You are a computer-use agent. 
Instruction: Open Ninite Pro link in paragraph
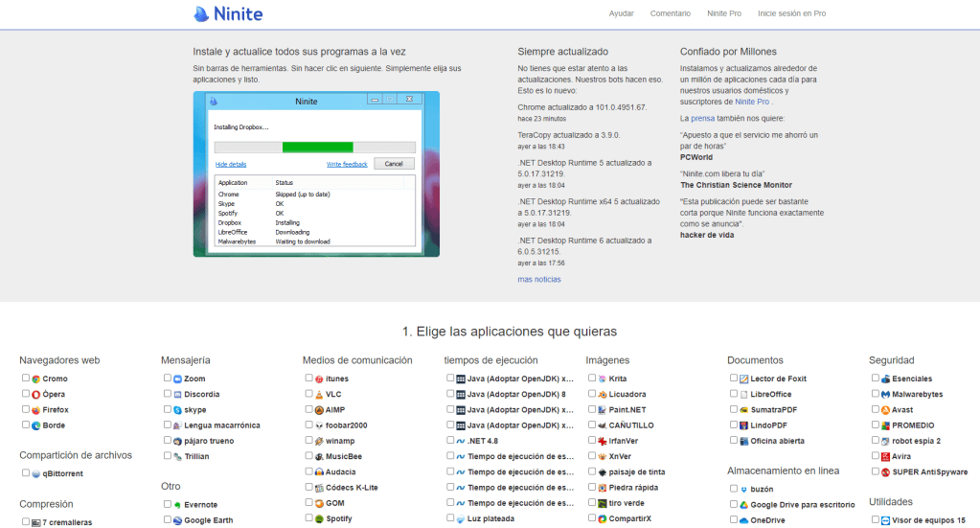click(x=752, y=102)
